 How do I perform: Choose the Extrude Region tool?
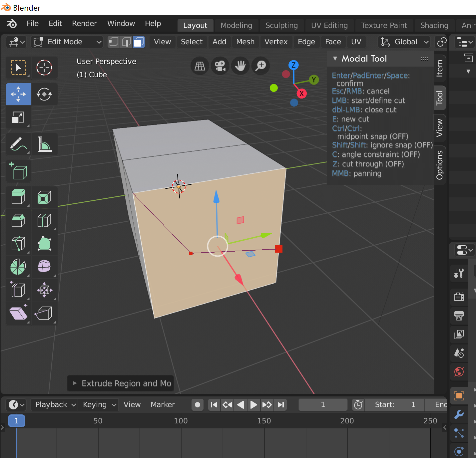click(18, 197)
